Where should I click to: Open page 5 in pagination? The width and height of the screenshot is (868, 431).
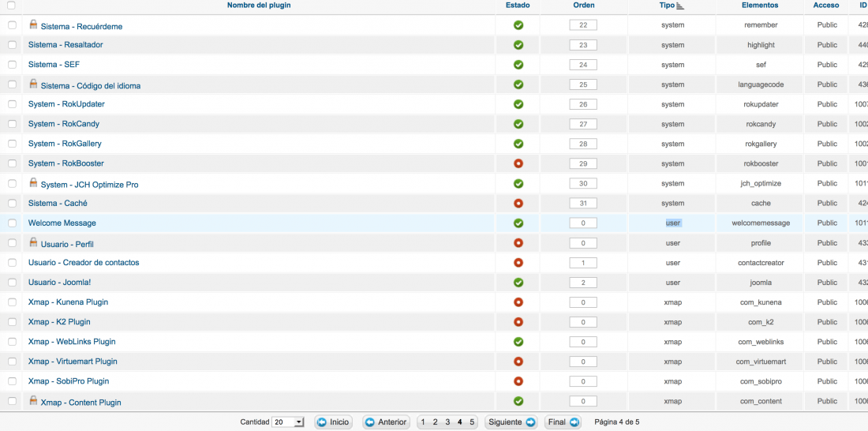point(472,422)
